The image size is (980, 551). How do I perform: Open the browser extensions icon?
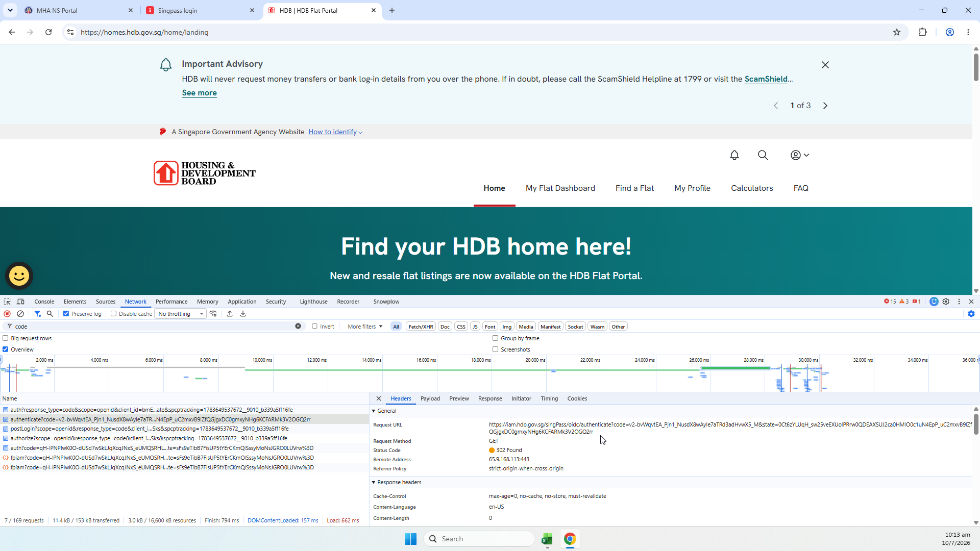[922, 32]
